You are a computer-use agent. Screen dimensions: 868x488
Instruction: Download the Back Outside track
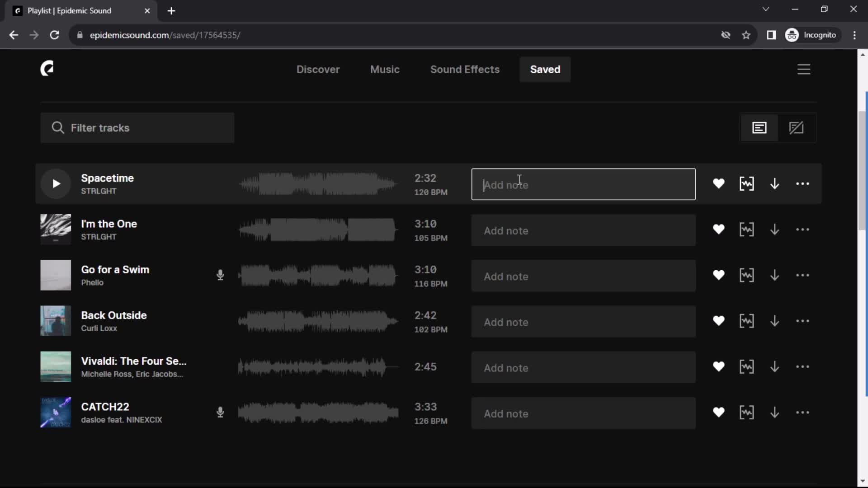point(774,321)
